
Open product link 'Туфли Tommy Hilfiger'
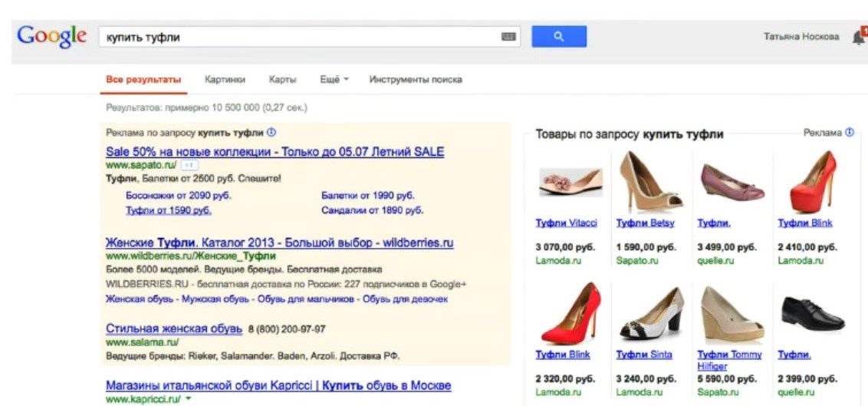[x=730, y=360]
